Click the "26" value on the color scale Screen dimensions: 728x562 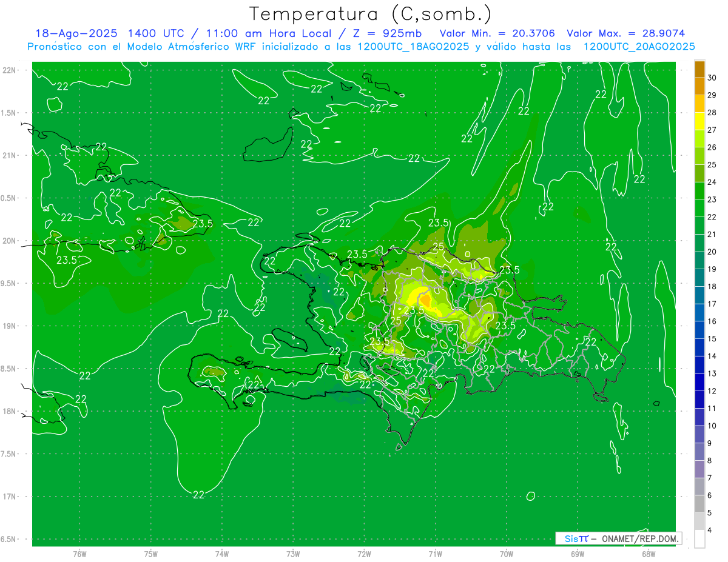point(712,147)
